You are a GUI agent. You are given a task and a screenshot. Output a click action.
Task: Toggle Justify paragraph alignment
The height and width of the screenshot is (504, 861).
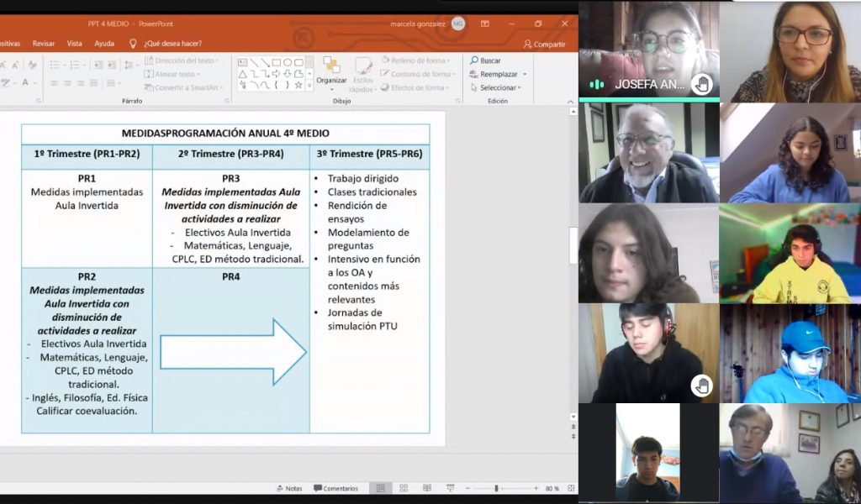(x=93, y=83)
